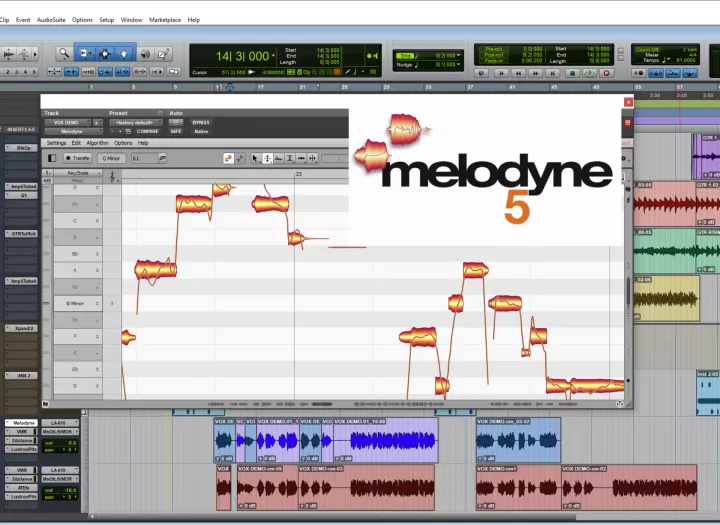Screen dimensions: 720x525
Task: Open the G Minor key selector
Action: 111,158
